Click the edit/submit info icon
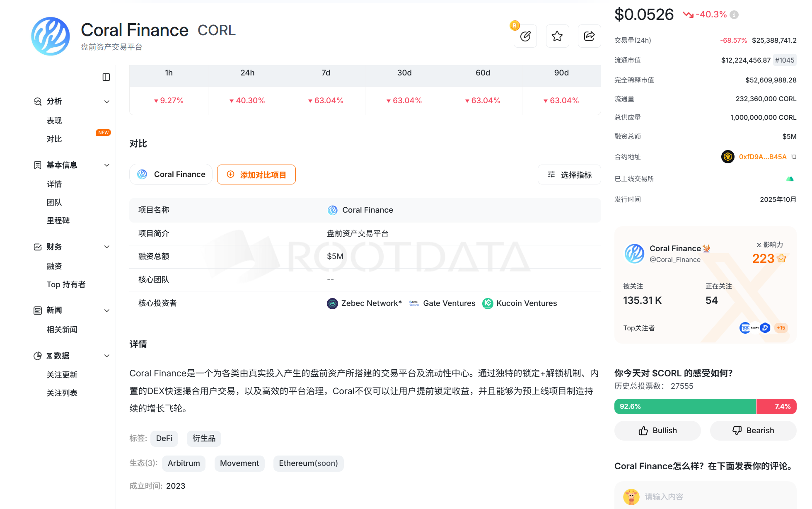This screenshot has width=812, height=509. tap(525, 36)
